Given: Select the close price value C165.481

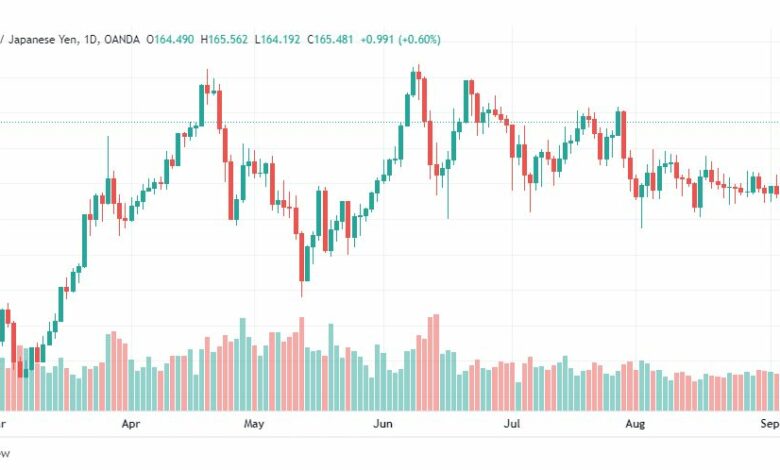Looking at the screenshot, I should pyautogui.click(x=330, y=39).
